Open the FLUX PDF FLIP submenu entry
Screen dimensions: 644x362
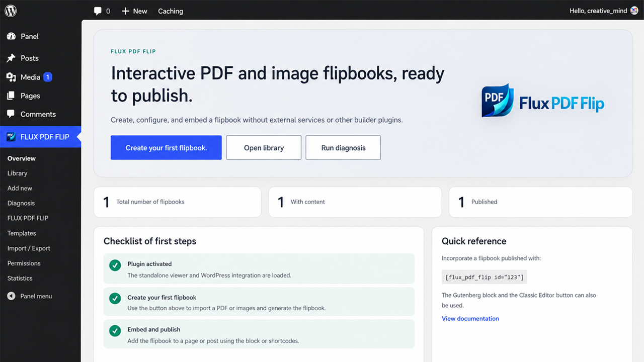point(28,218)
